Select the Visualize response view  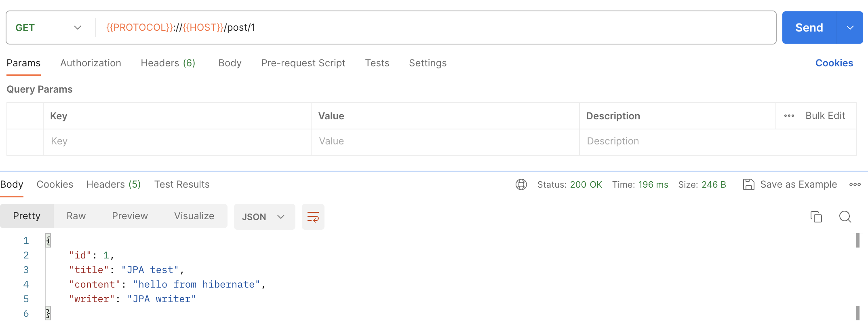click(194, 216)
